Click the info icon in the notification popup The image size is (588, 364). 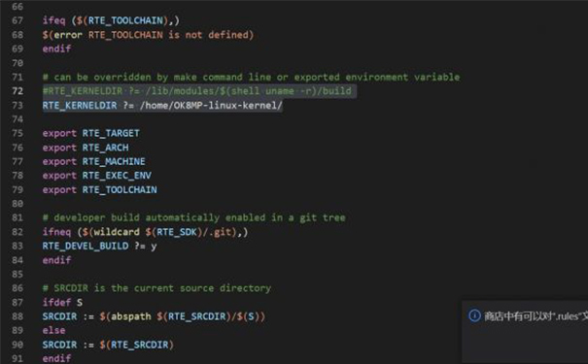(x=474, y=315)
